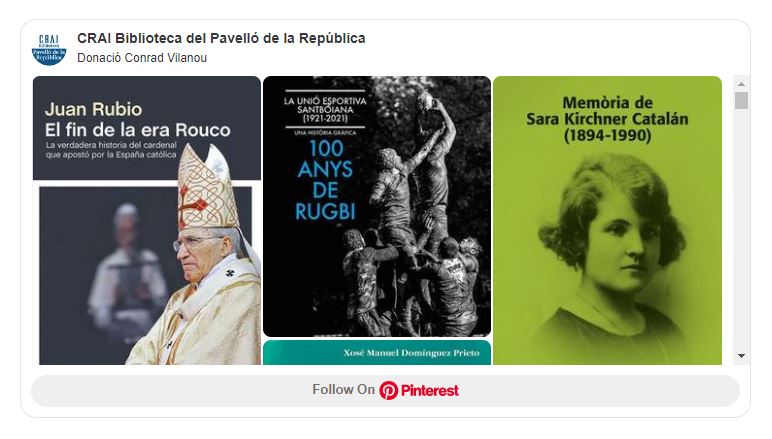This screenshot has height=439, width=772.
Task: Click the Juan Rubio author name on the cover
Action: coord(94,109)
